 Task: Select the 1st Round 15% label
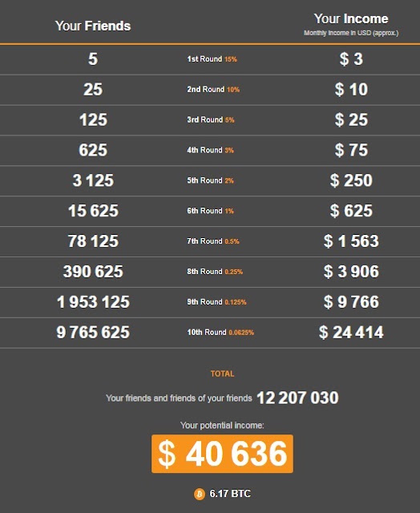212,59
